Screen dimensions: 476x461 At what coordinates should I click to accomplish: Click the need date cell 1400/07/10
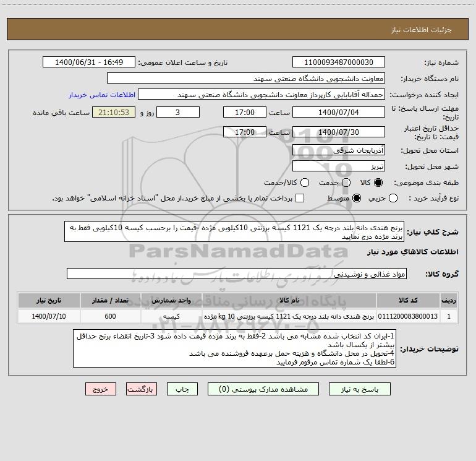pyautogui.click(x=49, y=316)
